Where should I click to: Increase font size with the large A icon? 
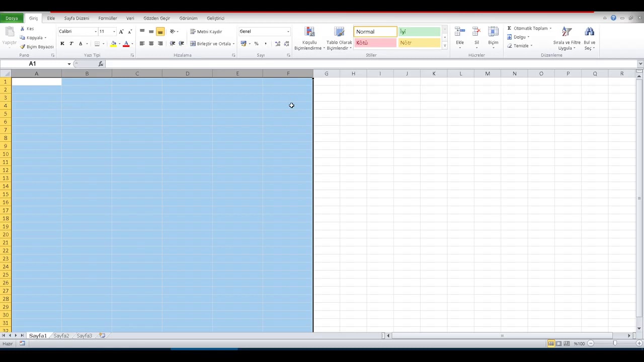[121, 31]
